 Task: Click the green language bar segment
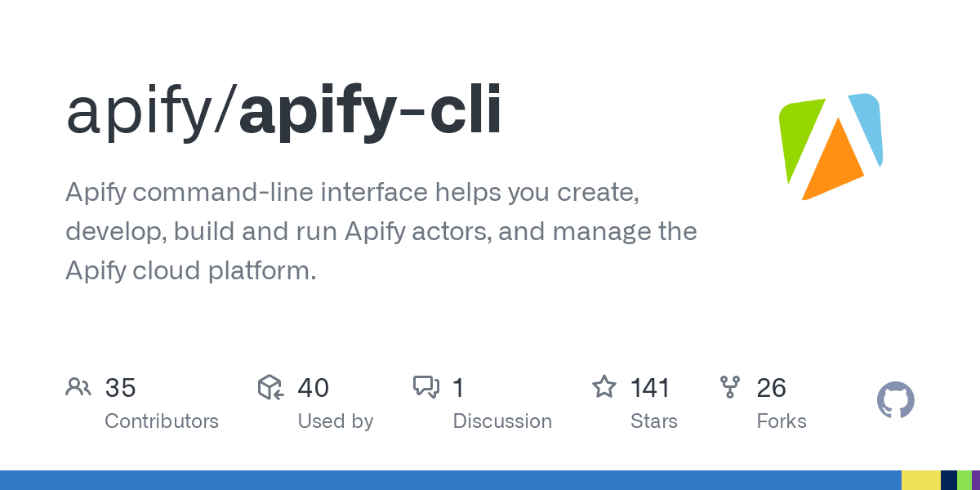pyautogui.click(x=964, y=480)
